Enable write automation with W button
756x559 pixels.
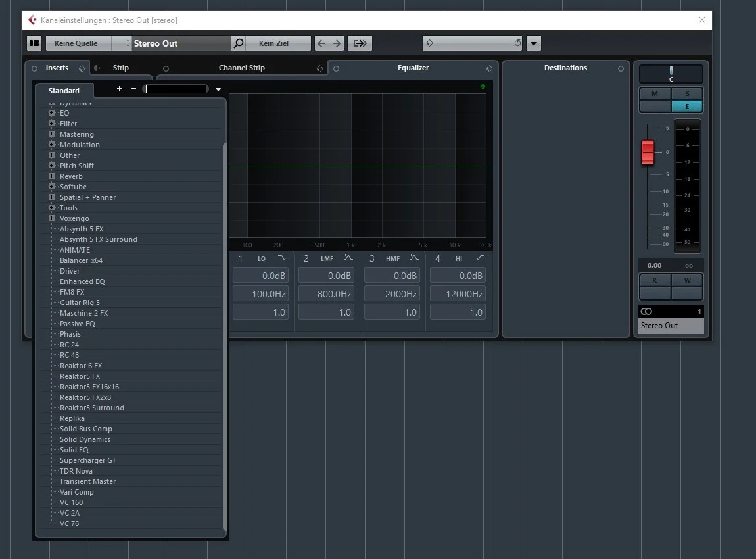(x=687, y=280)
